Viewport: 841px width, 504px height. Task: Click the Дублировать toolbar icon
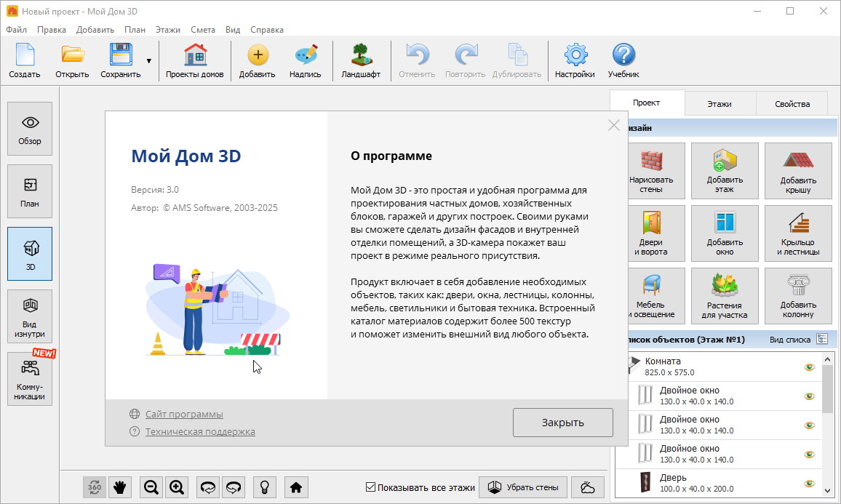[517, 61]
